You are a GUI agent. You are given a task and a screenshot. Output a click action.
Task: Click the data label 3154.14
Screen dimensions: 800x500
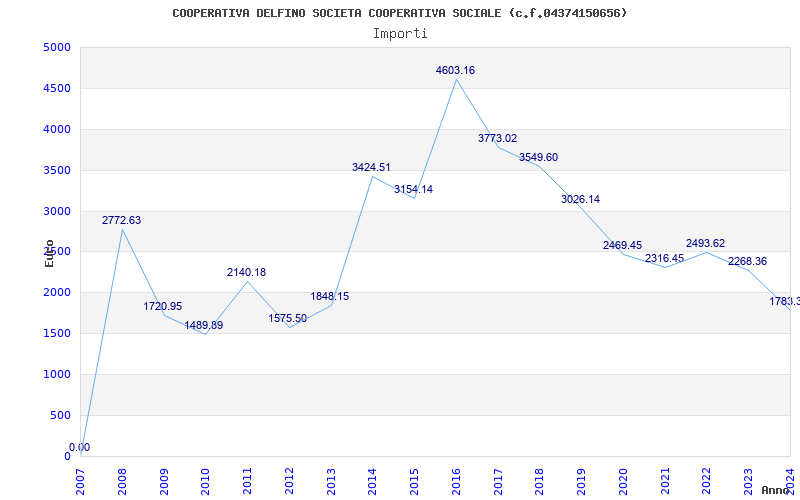413,189
